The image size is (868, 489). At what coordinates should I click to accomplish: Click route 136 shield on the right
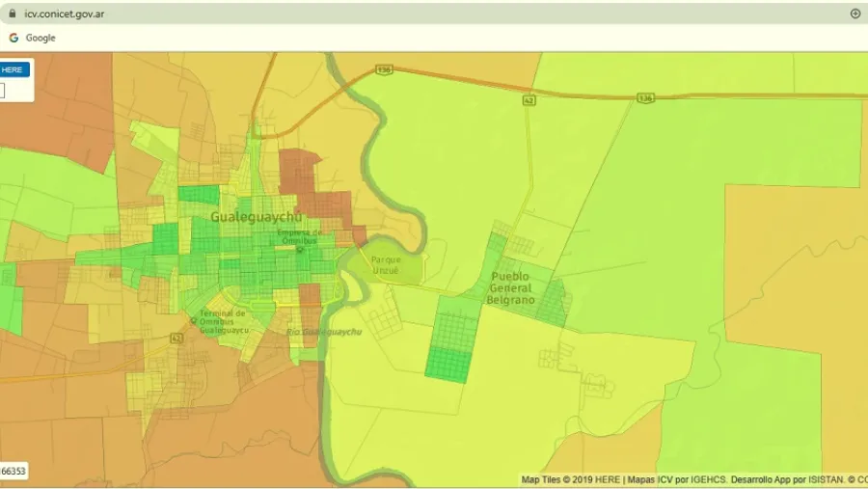(645, 98)
